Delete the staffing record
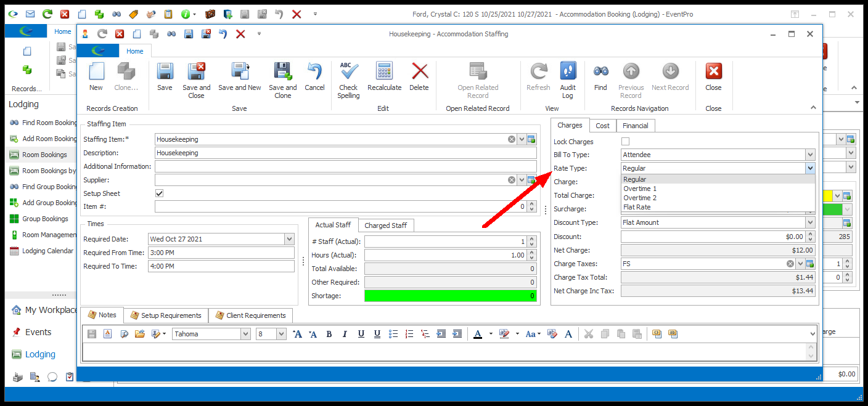 pos(419,77)
